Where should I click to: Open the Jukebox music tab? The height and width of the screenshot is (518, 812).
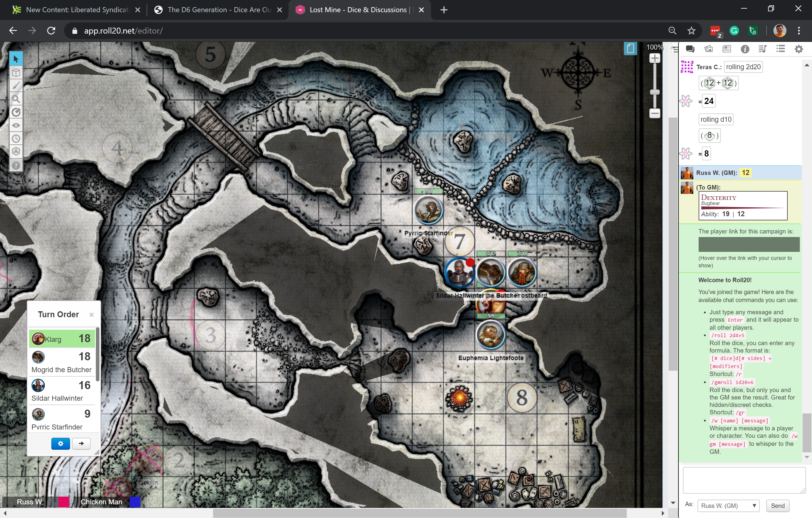click(762, 49)
